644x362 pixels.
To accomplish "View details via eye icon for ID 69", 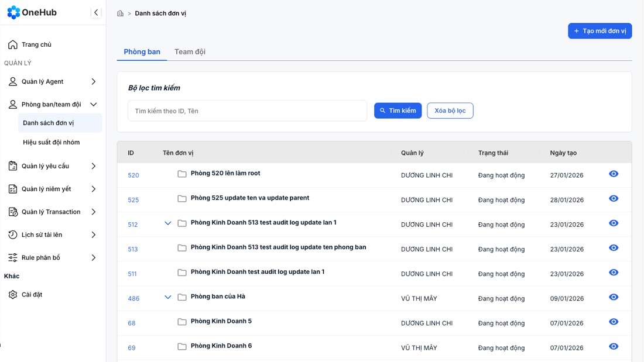I will pos(614,346).
